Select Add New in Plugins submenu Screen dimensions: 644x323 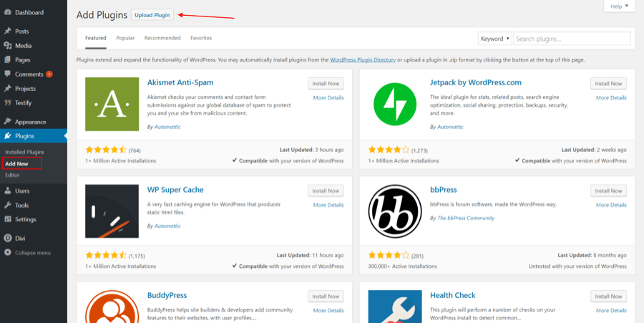pyautogui.click(x=16, y=163)
